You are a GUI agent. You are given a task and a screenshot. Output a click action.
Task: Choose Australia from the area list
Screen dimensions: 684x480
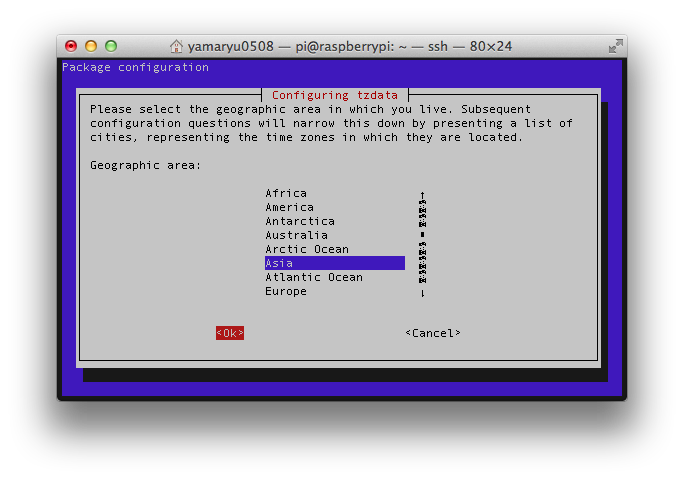click(296, 235)
